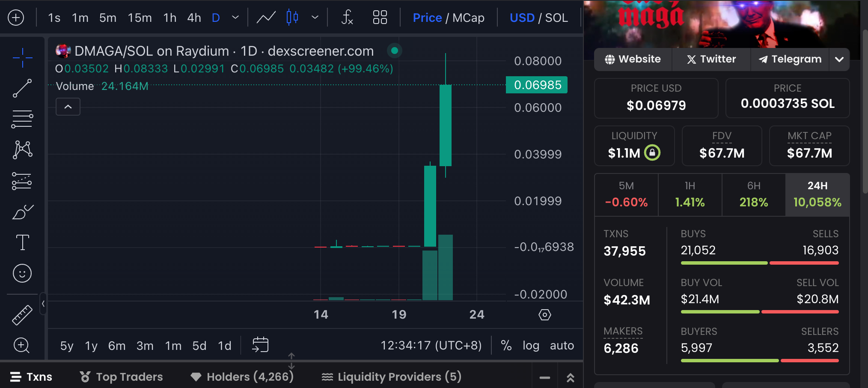Click the liquidity lock icon

pyautogui.click(x=652, y=152)
